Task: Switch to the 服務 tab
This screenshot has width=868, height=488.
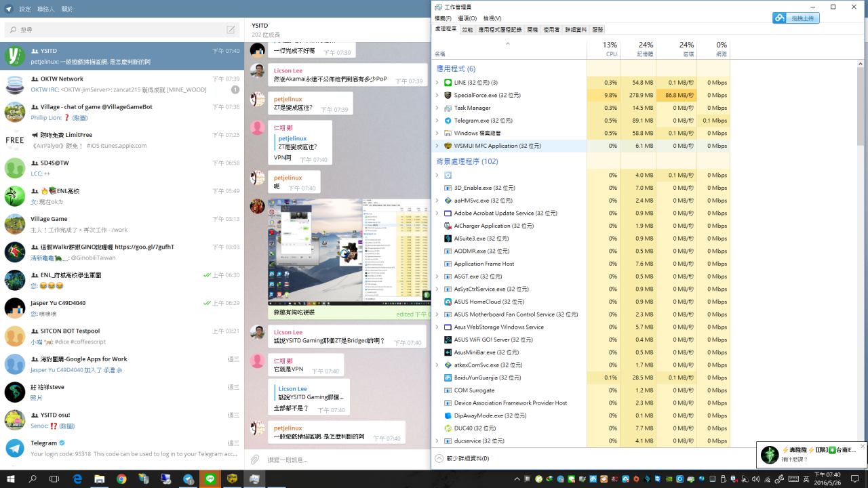Action: tap(597, 30)
